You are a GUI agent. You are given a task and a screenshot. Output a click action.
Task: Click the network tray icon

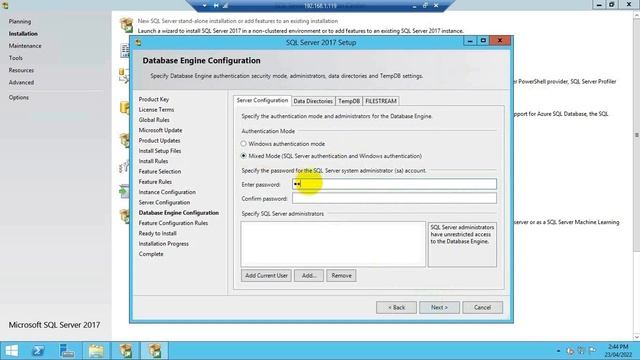(581, 351)
